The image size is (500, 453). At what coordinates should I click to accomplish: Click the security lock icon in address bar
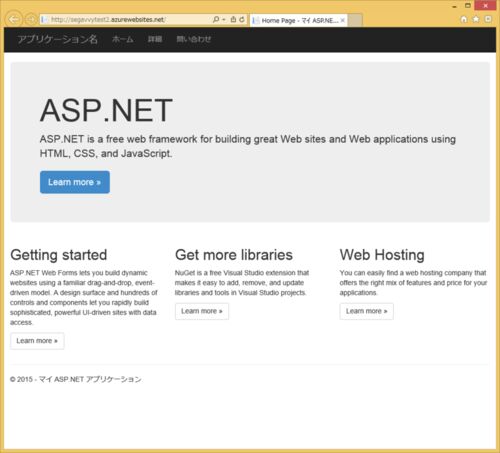233,19
